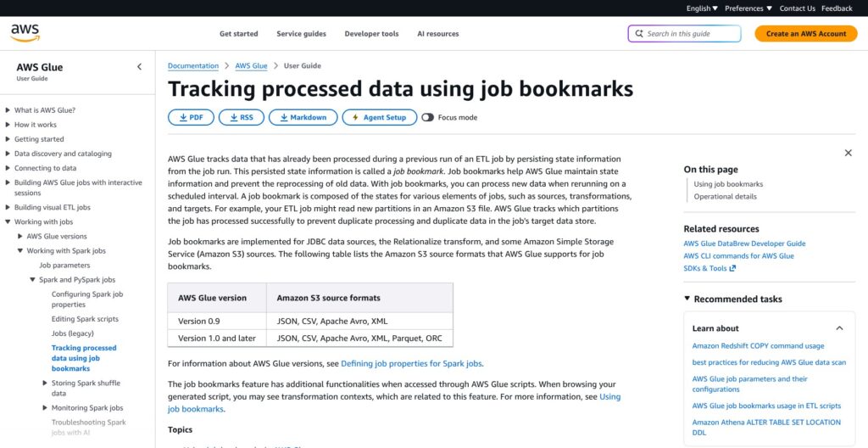Viewport: 868px width, 448px height.
Task: Collapse Working with Spark jobs
Action: click(20, 250)
